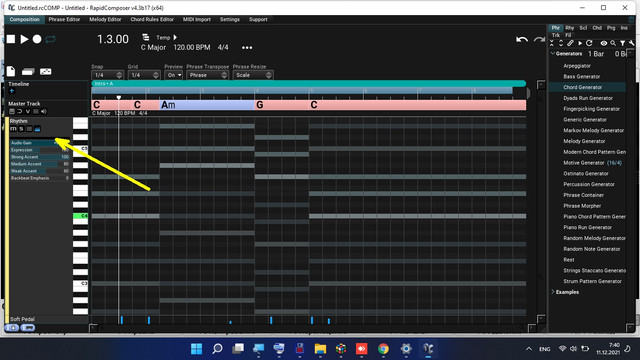Image resolution: width=640 pixels, height=360 pixels.
Task: Refresh the phrase browser list
Action: [x=589, y=43]
